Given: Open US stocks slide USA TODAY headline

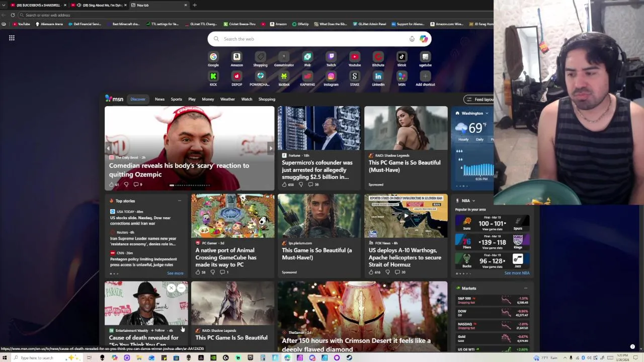Looking at the screenshot, I should (140, 220).
